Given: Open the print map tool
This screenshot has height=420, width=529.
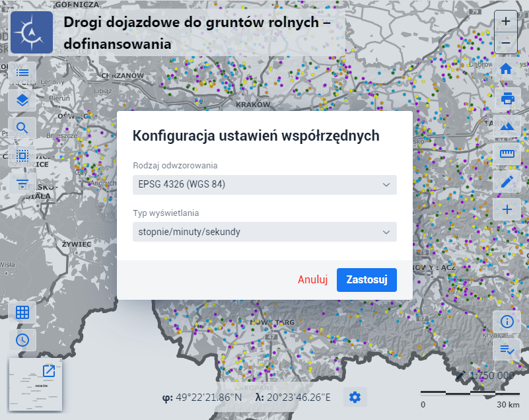Looking at the screenshot, I should (x=507, y=99).
